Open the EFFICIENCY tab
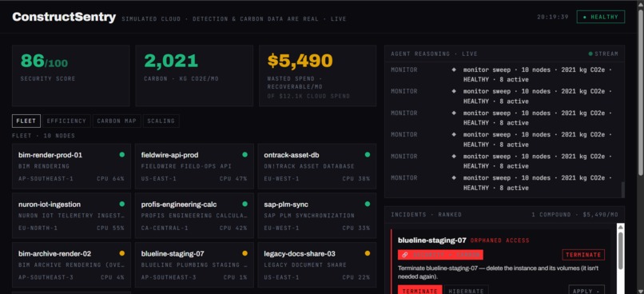Image resolution: width=644 pixels, height=294 pixels. 66,121
